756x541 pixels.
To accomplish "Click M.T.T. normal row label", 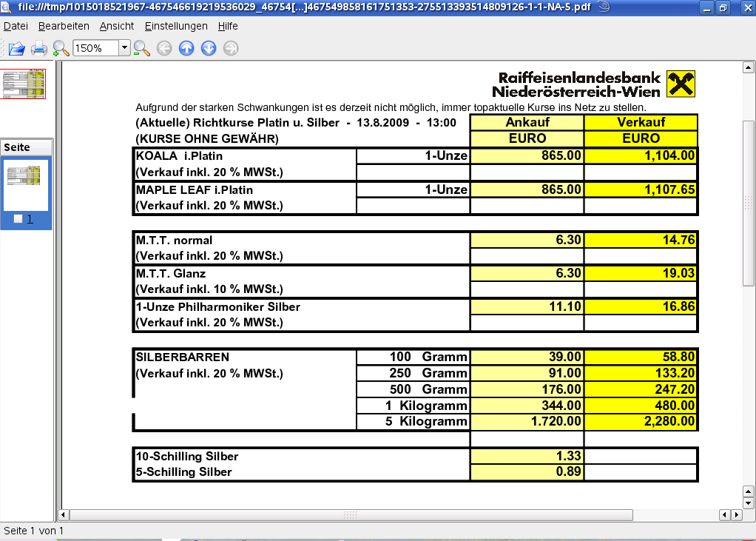I will pos(174,240).
